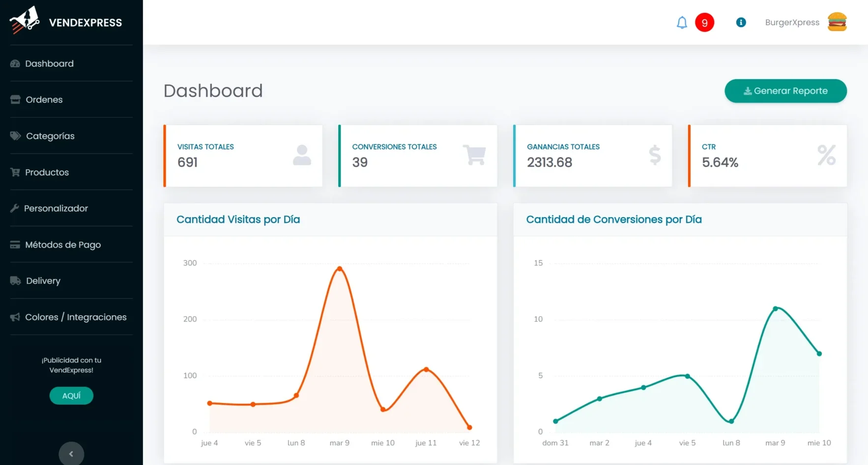The image size is (868, 465).
Task: Select Categorías from the sidebar
Action: pos(50,136)
